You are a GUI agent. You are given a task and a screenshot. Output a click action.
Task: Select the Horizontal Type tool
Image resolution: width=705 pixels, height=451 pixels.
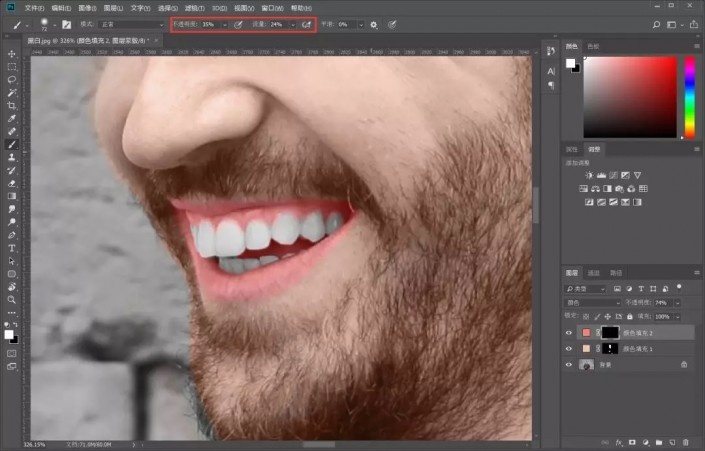tap(12, 247)
